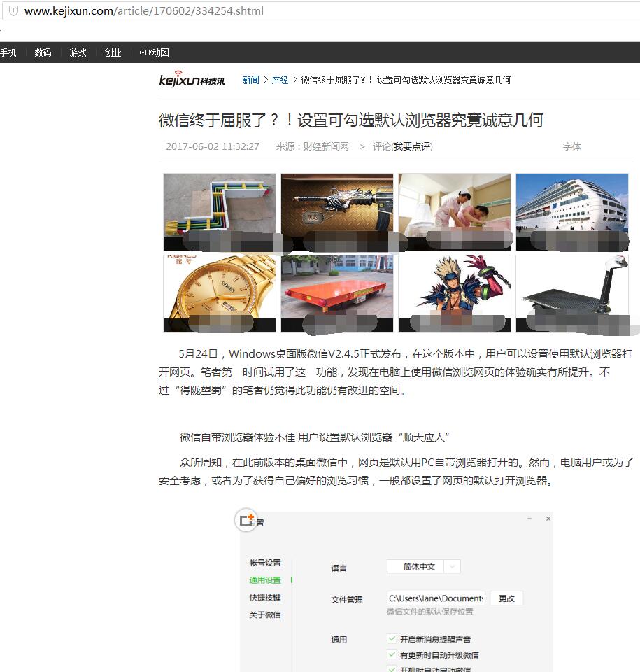
Task: Click the date 2017-06-02 11:32:27
Action: click(x=213, y=146)
